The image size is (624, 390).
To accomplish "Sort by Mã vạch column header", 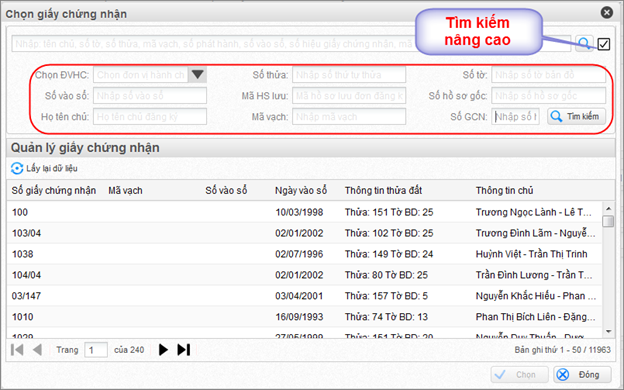I will [x=125, y=190].
